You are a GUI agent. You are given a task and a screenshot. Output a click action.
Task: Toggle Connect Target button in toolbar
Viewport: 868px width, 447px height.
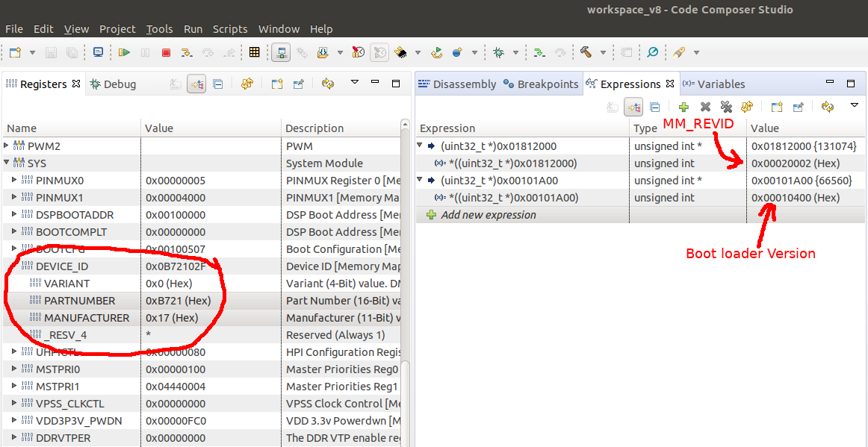(281, 52)
